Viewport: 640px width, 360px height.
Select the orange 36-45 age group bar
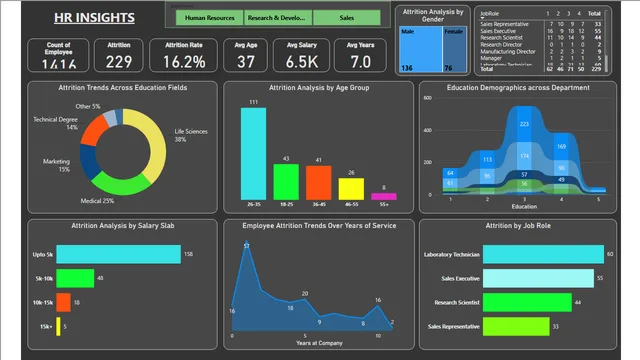point(319,182)
